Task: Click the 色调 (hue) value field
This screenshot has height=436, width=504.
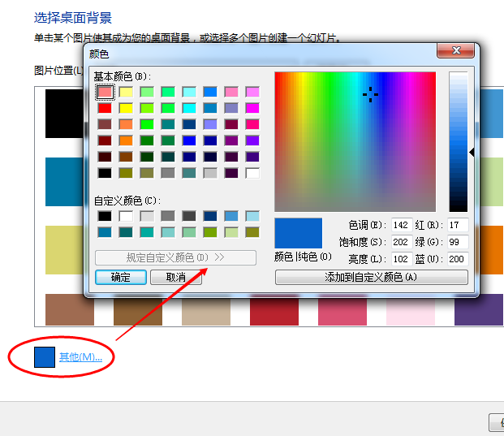Action: point(401,225)
